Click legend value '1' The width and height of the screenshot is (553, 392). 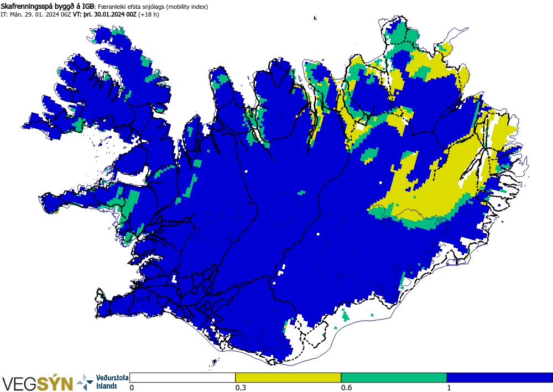[x=449, y=388]
